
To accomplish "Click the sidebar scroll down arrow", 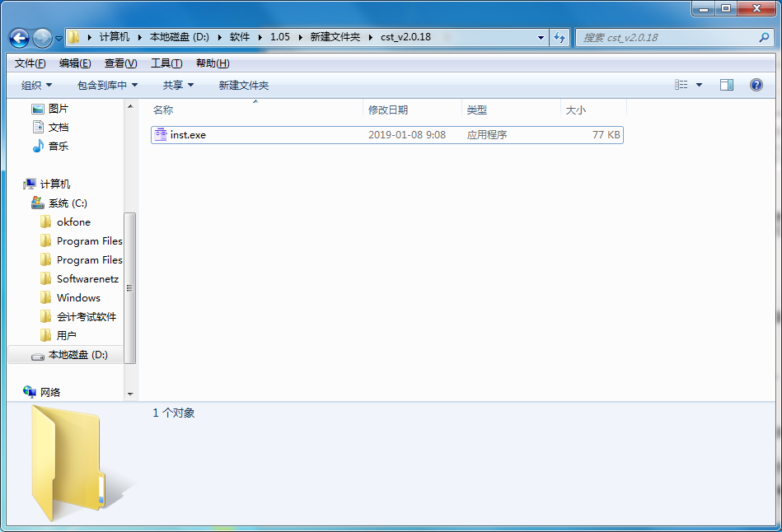I will click(130, 394).
